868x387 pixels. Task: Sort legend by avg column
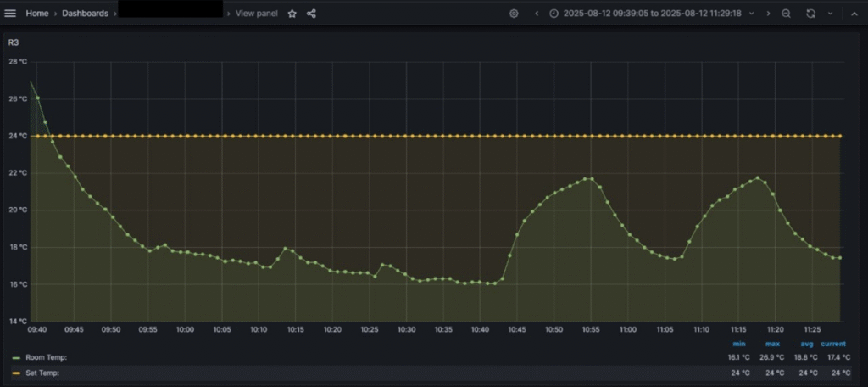click(x=807, y=344)
